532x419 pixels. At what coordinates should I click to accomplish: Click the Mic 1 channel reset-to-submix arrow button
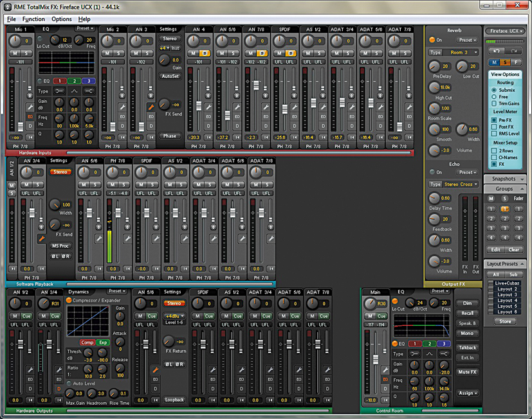(x=30, y=138)
